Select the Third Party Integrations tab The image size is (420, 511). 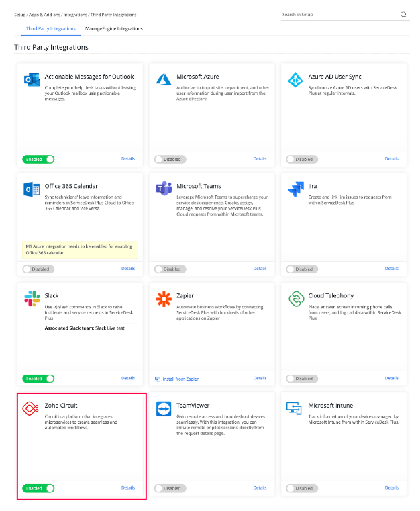coord(51,28)
